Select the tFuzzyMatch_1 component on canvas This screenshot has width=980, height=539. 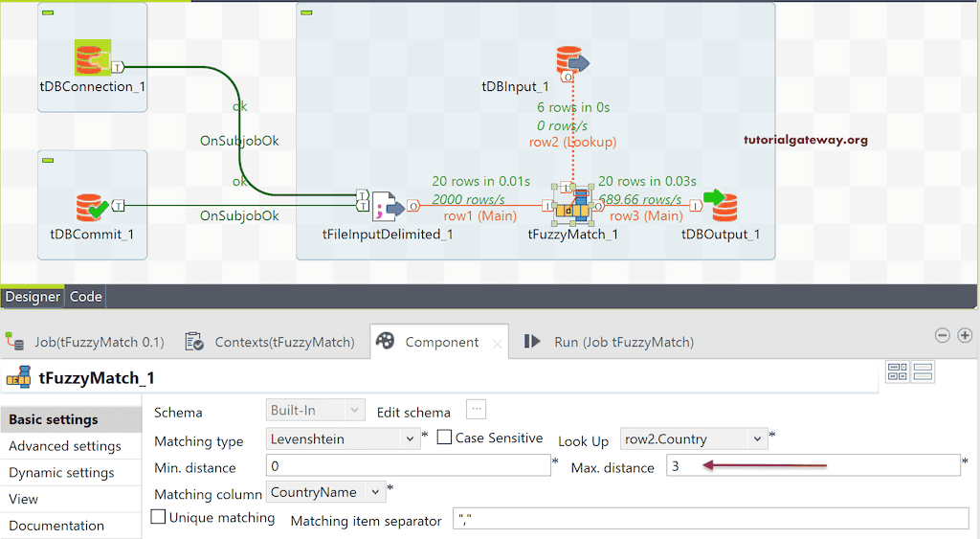coord(573,206)
